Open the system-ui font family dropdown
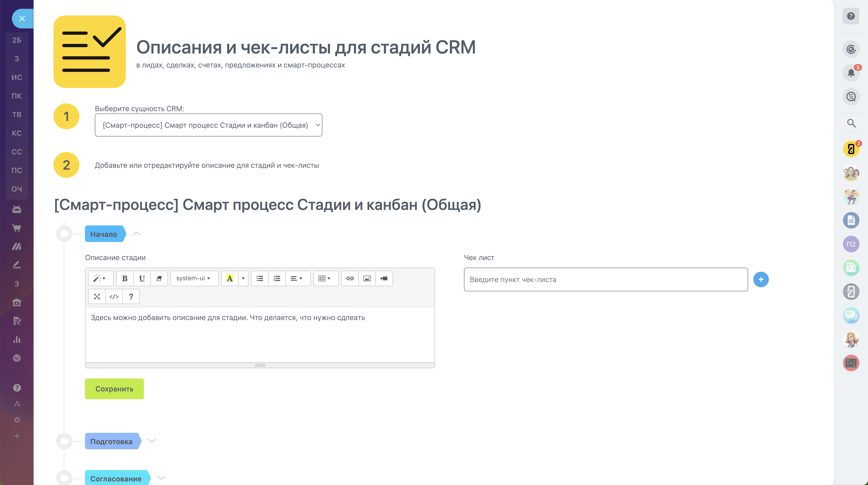868x485 pixels. (194, 278)
